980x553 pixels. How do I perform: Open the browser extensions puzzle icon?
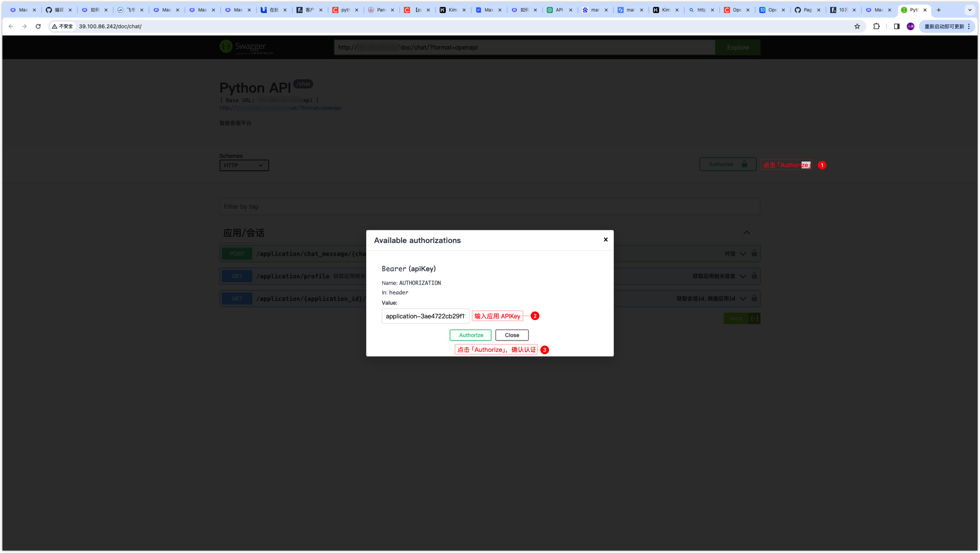[877, 26]
